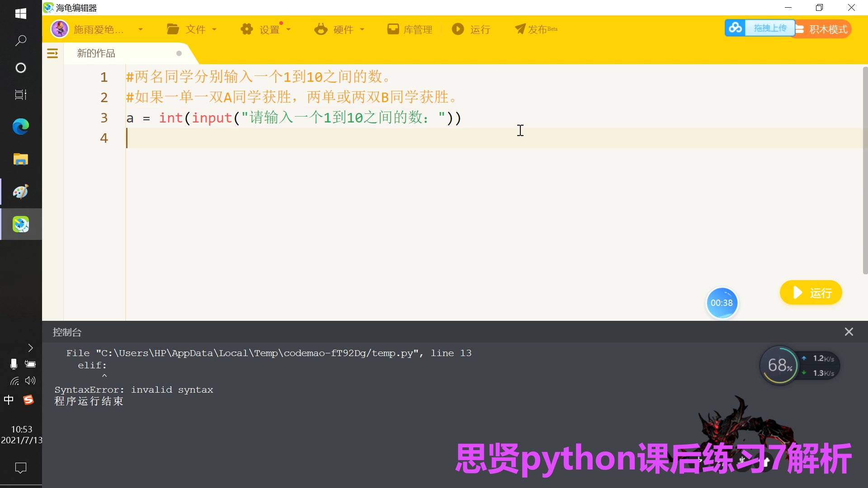The width and height of the screenshot is (868, 488).
Task: Click the play circle icon in toolbar
Action: [458, 29]
